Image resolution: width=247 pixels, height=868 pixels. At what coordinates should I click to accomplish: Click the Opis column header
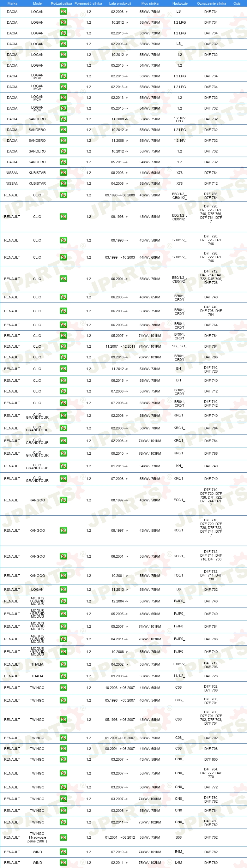pos(237,3)
